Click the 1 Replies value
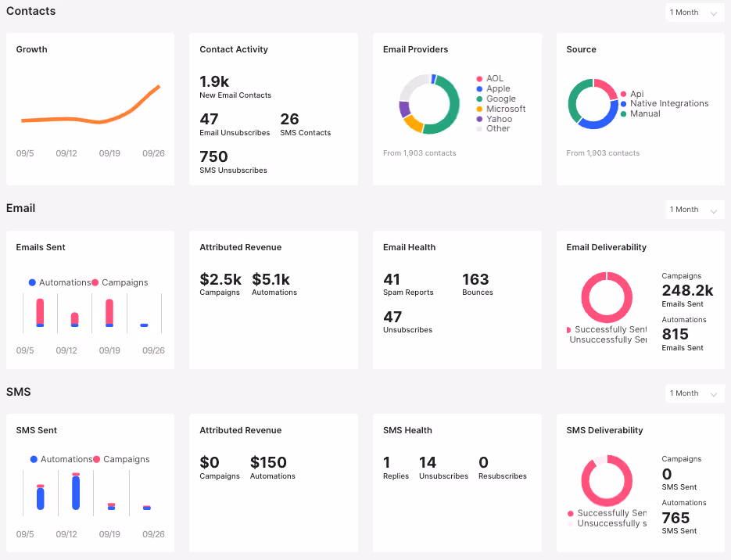 click(x=386, y=462)
